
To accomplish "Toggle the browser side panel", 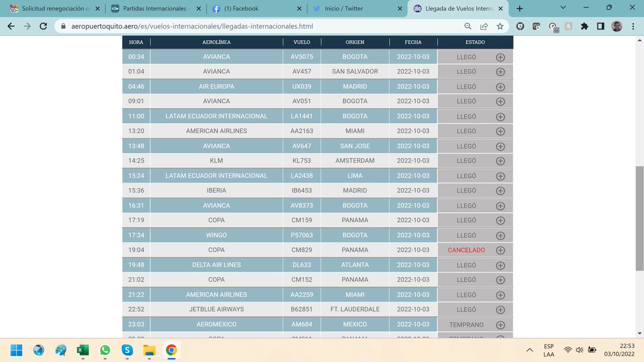I will [601, 26].
